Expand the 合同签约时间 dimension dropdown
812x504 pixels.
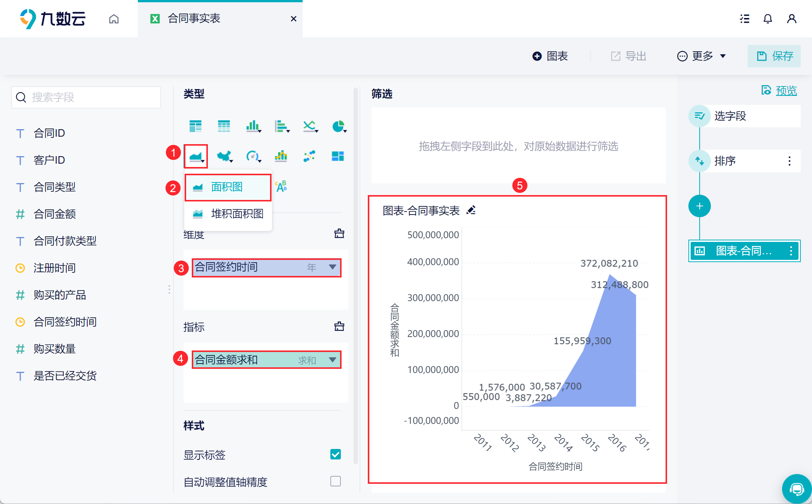click(x=332, y=267)
